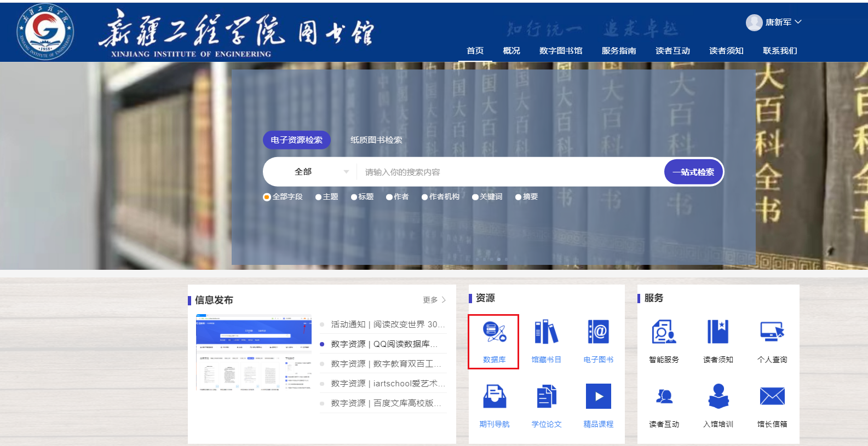This screenshot has height=446, width=868.
Task: Switch to the 电子资源检索 tab
Action: [297, 140]
